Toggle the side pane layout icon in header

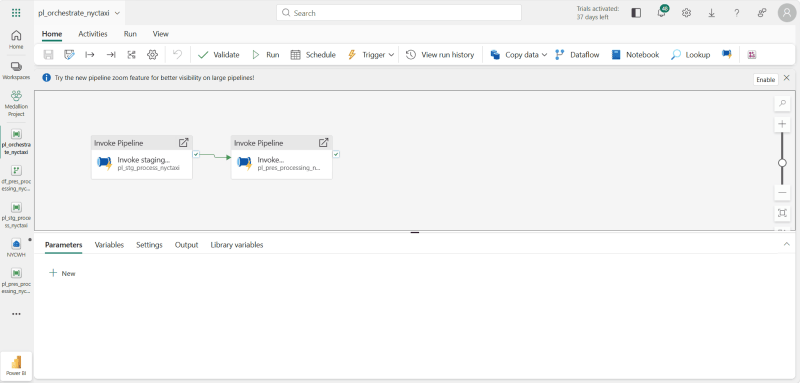(636, 13)
